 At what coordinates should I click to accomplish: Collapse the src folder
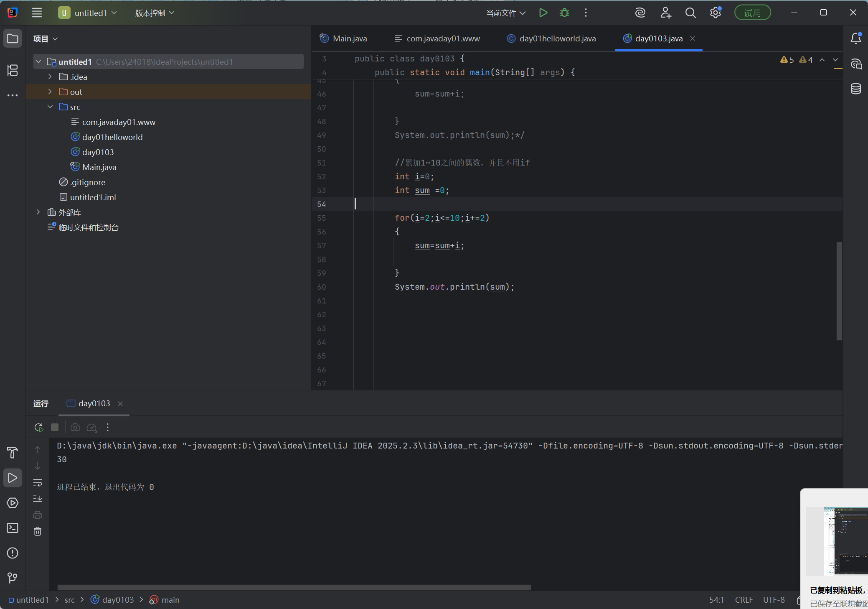(50, 107)
